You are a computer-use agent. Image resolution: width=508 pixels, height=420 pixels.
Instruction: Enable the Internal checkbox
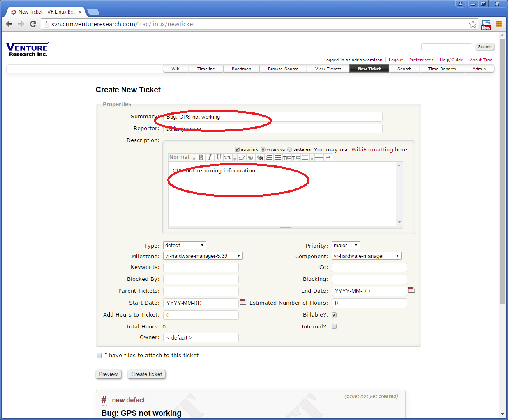[x=334, y=327]
